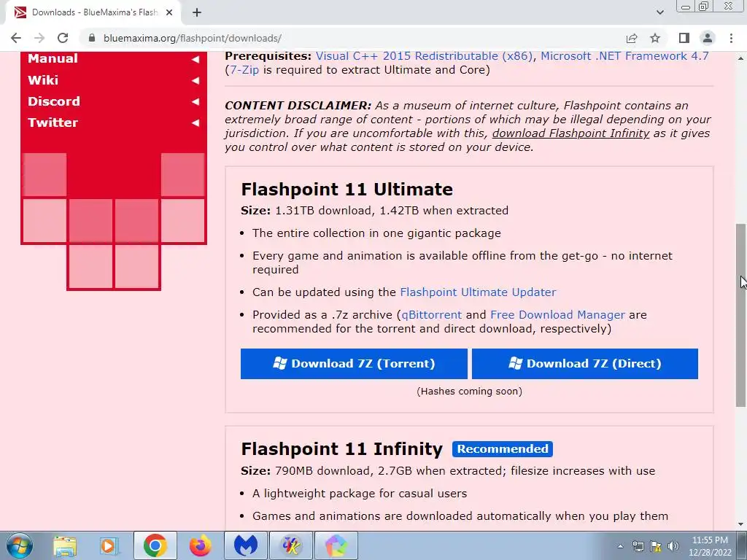747x560 pixels.
Task: Click arrow beside Twitter sidebar item
Action: tap(196, 122)
